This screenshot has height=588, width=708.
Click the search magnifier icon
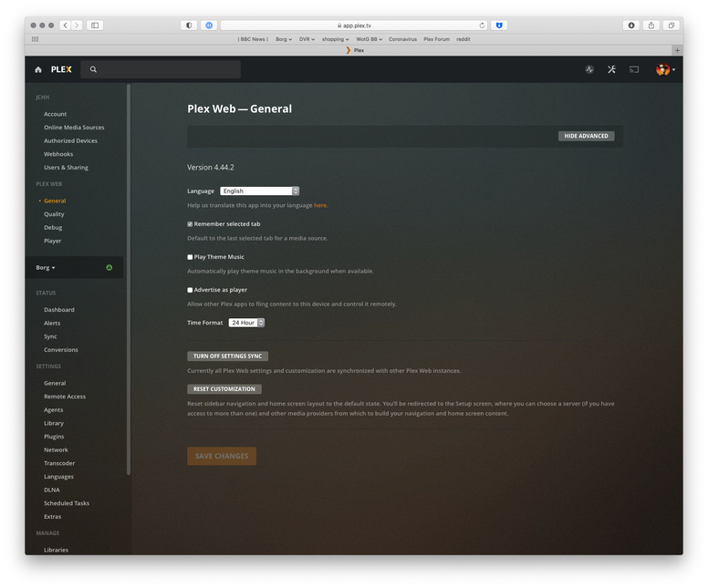click(93, 69)
